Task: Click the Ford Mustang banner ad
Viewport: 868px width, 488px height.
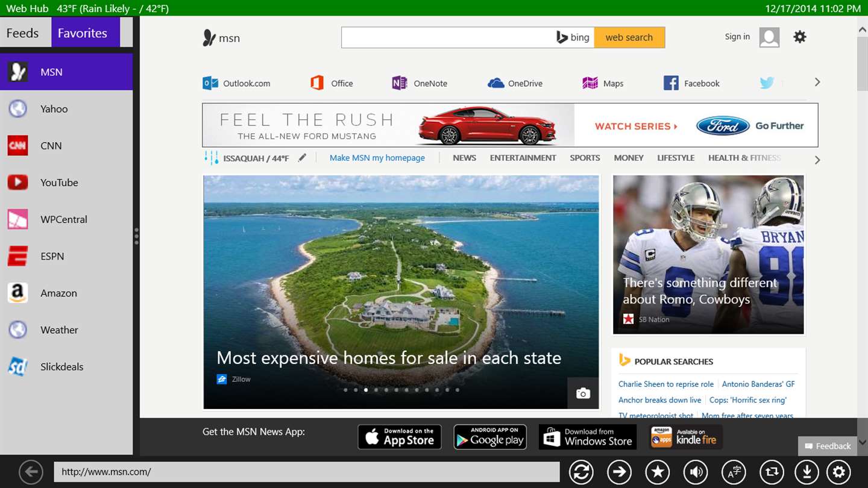Action: (510, 125)
